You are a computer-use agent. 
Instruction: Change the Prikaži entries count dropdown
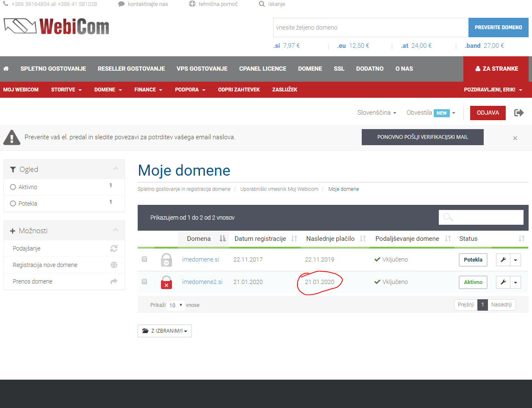point(175,305)
